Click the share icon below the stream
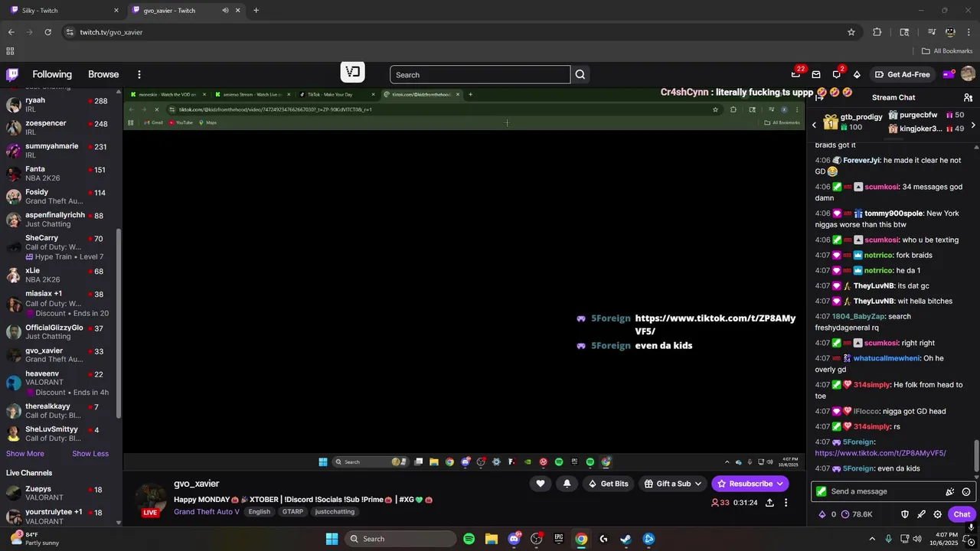Screen dimensions: 980x551 point(769,503)
